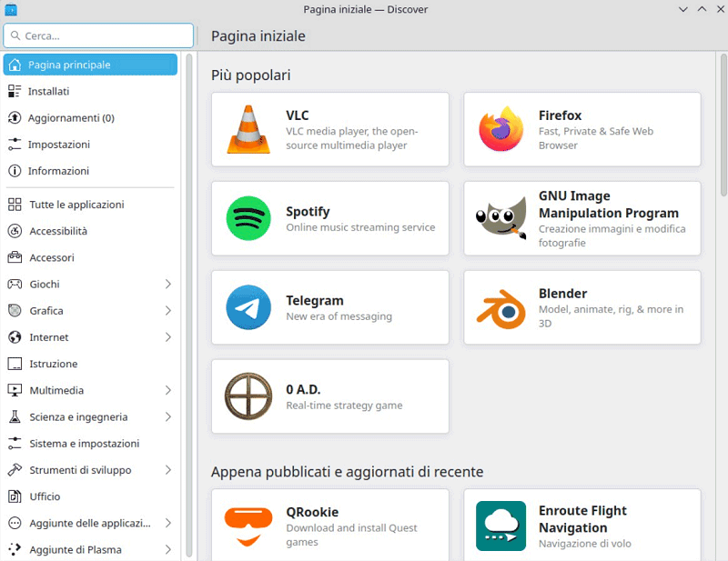Expand the Scienza e ingegneria chevron
This screenshot has width=728, height=561.
(x=168, y=416)
